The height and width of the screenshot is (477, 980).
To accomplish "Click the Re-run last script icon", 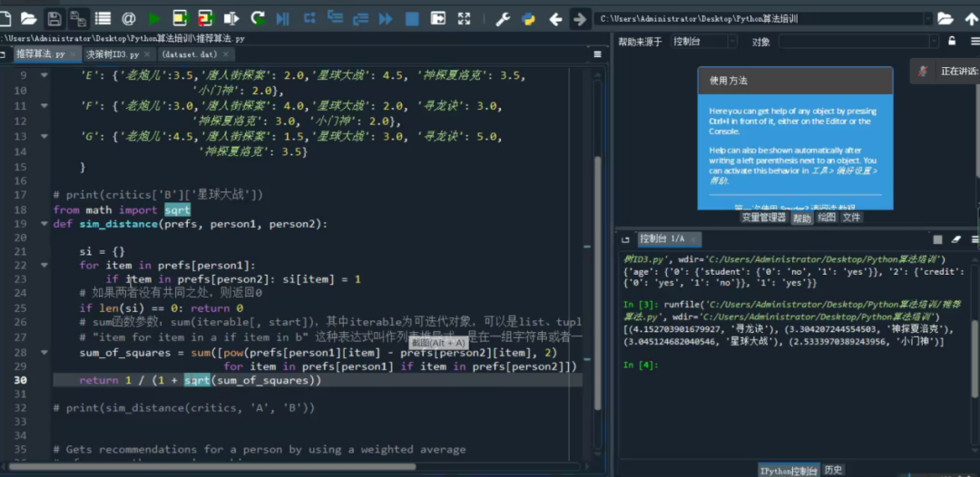I will 258,18.
